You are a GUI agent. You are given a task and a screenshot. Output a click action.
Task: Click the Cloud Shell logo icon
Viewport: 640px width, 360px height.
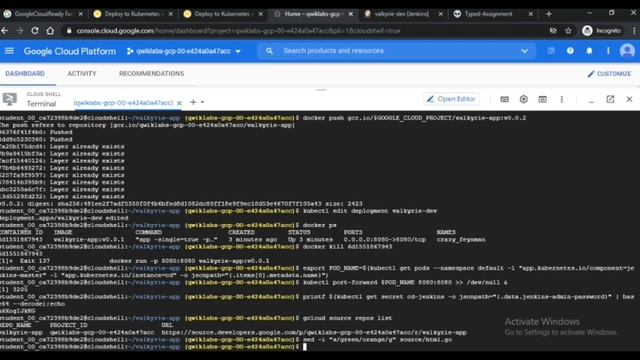click(x=10, y=99)
